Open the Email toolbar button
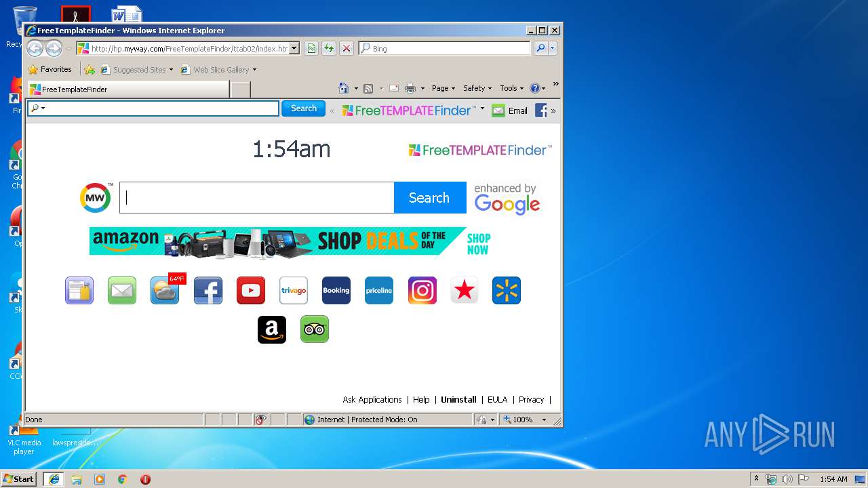This screenshot has width=868, height=488. coord(509,110)
